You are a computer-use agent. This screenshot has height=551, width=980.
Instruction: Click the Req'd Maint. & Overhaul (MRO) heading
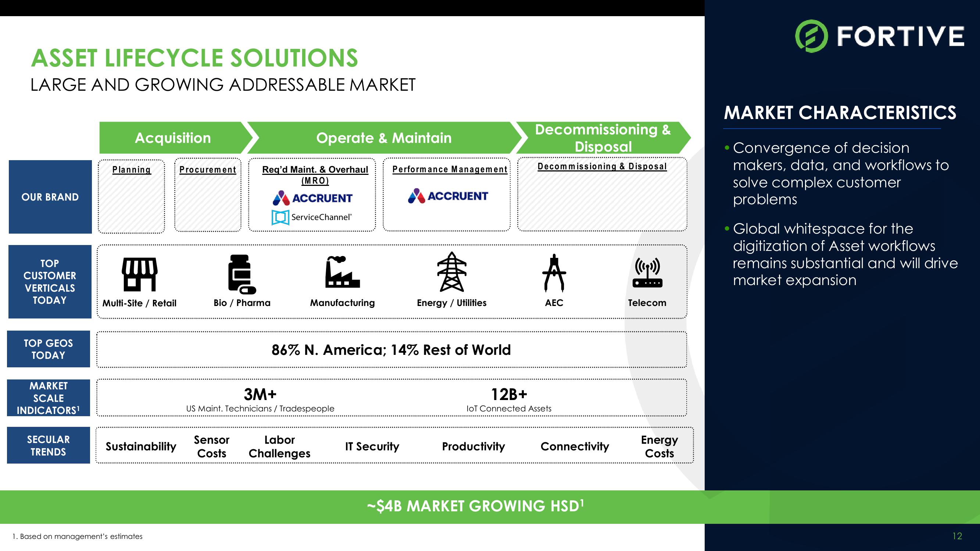(x=315, y=175)
